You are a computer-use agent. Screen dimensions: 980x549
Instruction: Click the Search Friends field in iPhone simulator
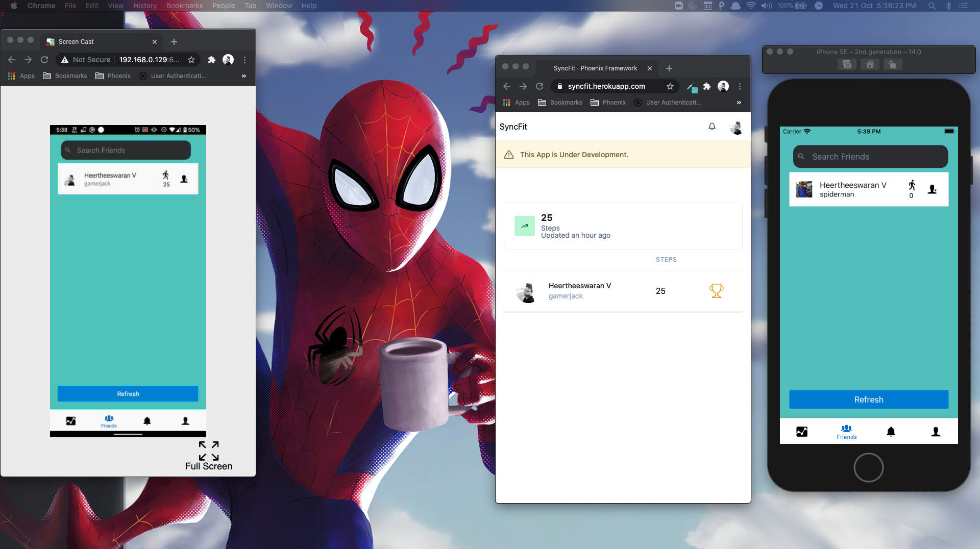870,157
